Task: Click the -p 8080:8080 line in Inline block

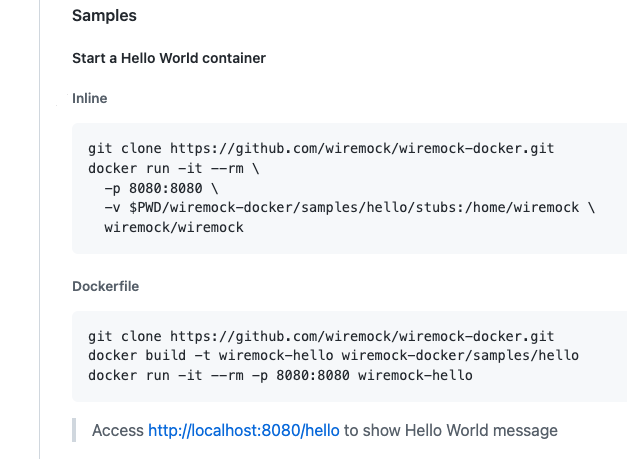Action: (161, 188)
